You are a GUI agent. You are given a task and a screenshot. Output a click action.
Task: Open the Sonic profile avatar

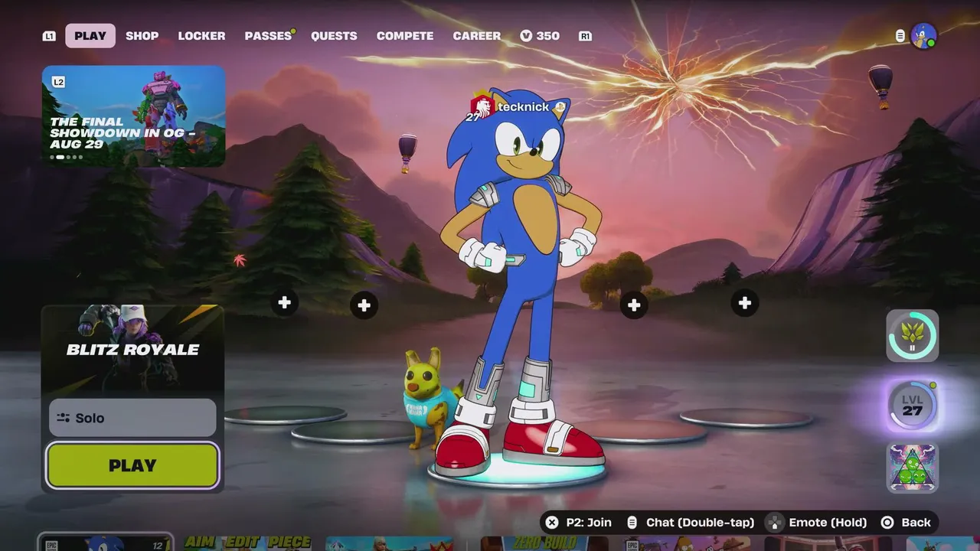pyautogui.click(x=924, y=36)
